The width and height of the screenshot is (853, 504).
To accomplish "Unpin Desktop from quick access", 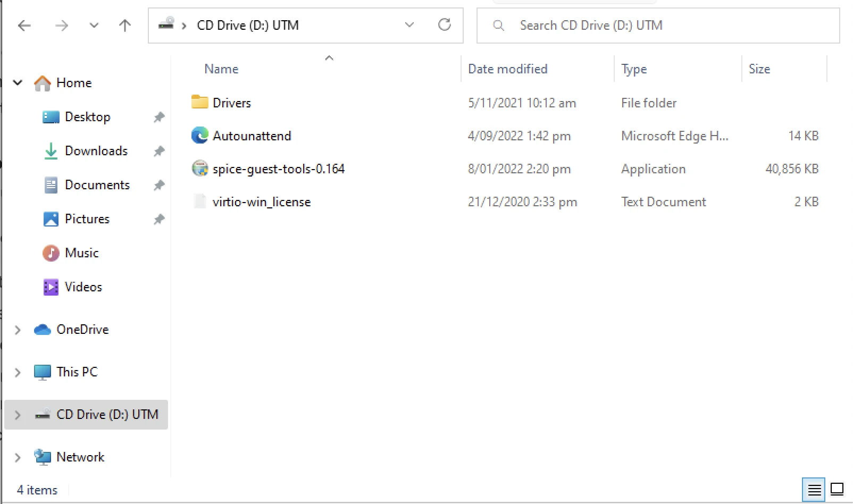I will (x=158, y=117).
